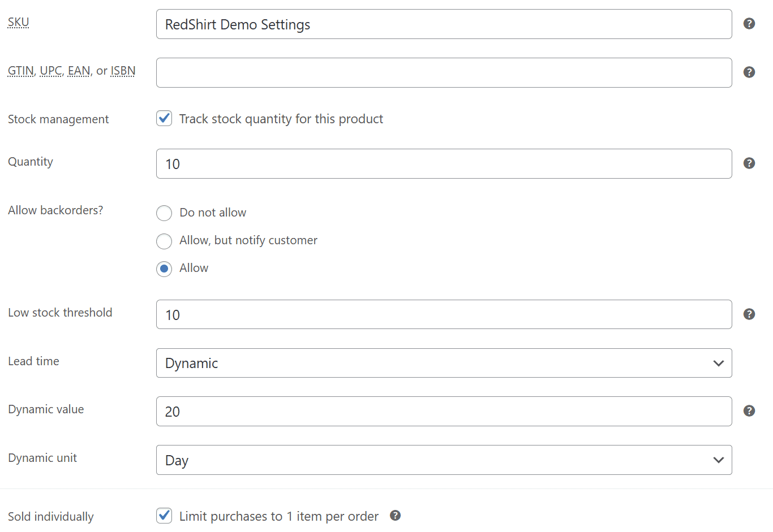The height and width of the screenshot is (532, 773).
Task: Click the ISBN abbreviation label
Action: tap(123, 71)
